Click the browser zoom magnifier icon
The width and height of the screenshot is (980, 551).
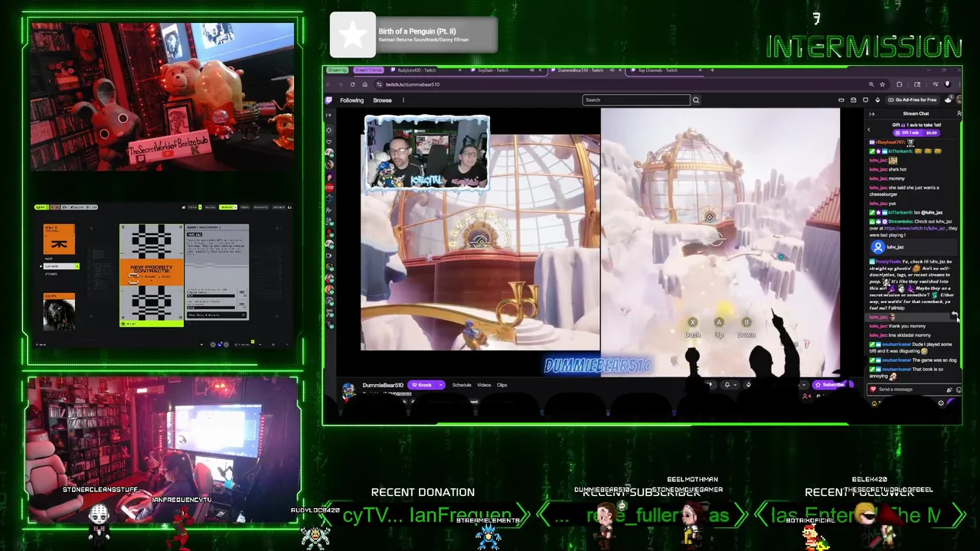pos(871,84)
